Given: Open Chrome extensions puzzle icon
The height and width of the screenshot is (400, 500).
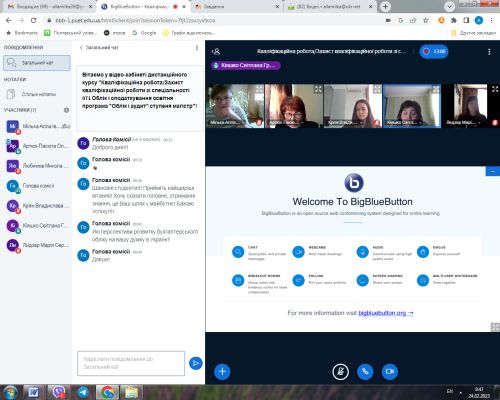Looking at the screenshot, I should tap(453, 20).
